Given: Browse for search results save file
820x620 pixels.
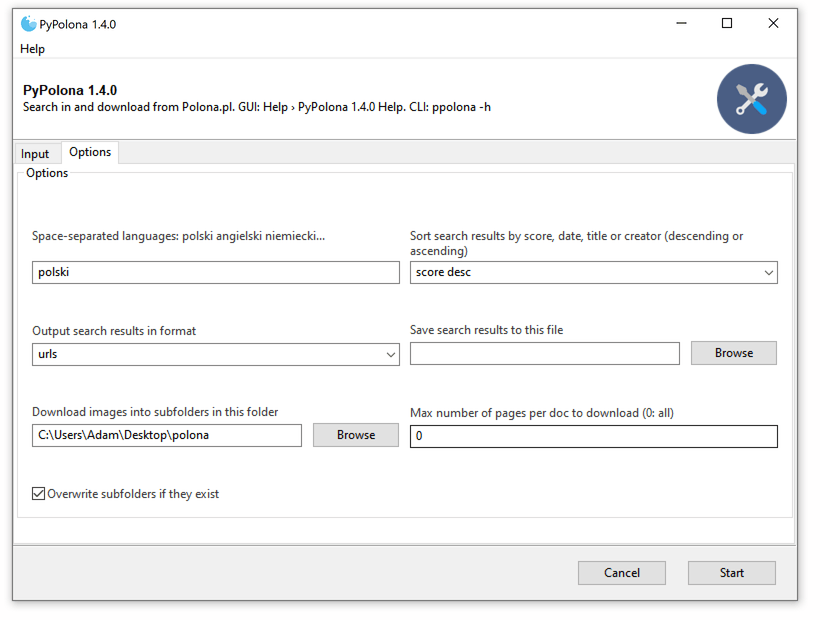Looking at the screenshot, I should (x=734, y=353).
